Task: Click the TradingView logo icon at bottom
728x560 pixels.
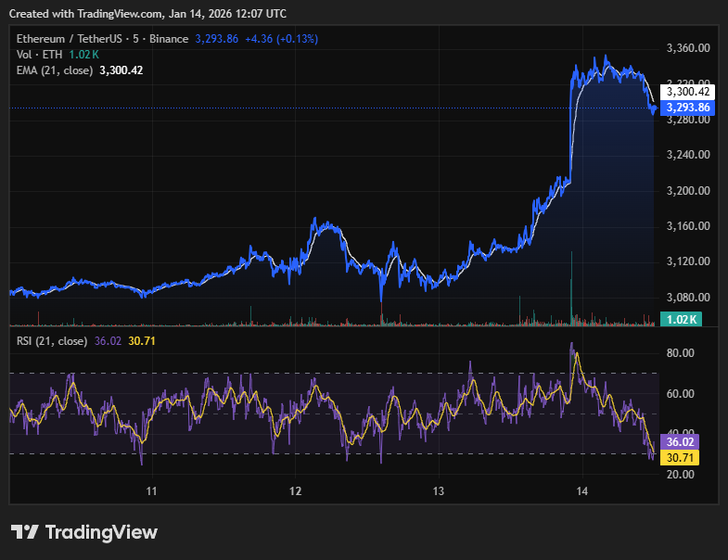Action: (x=25, y=532)
